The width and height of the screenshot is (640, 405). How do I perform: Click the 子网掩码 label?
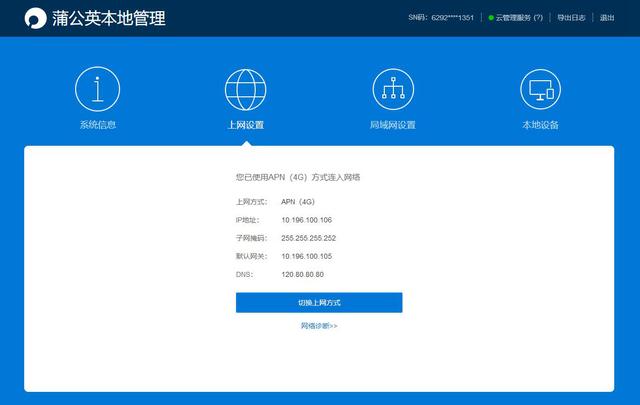coord(251,238)
